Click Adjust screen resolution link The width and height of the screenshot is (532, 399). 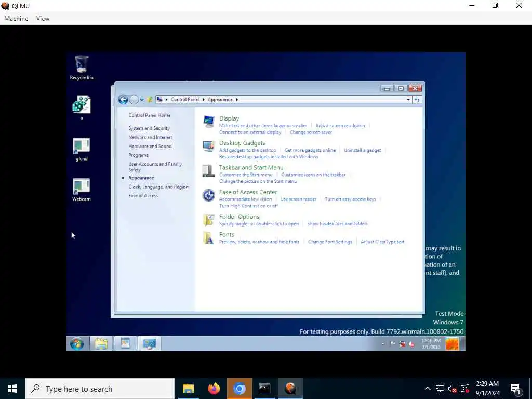pos(340,126)
